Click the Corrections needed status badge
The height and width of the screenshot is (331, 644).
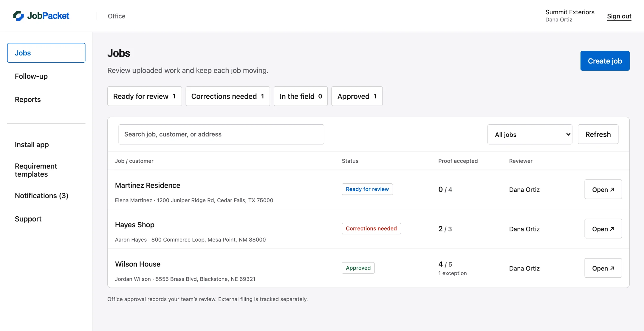pos(371,229)
